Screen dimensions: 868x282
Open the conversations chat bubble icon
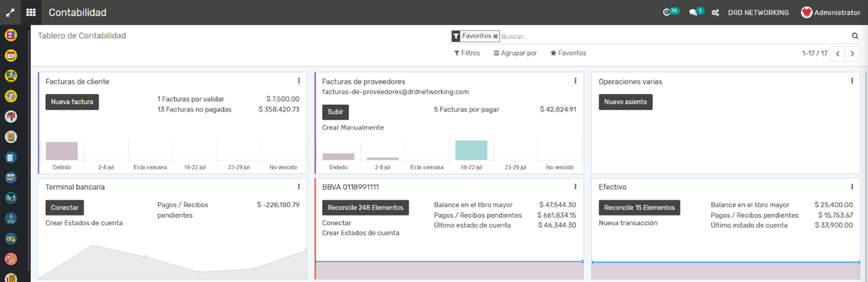point(694,12)
